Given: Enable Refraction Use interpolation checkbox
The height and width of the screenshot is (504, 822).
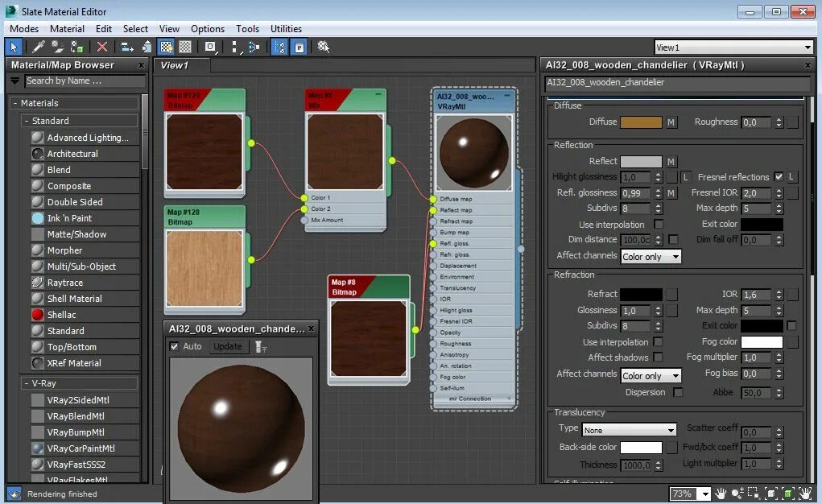Looking at the screenshot, I should [x=658, y=341].
